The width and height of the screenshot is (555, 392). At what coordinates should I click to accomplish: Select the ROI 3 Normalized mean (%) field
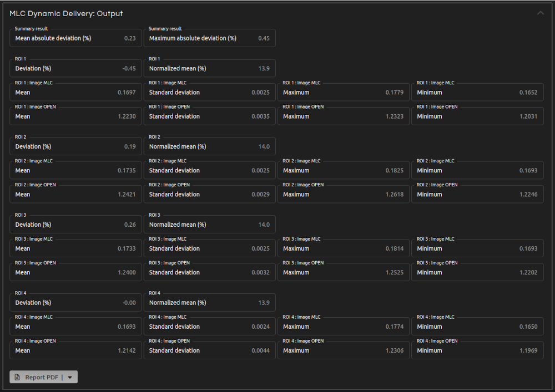coord(210,225)
